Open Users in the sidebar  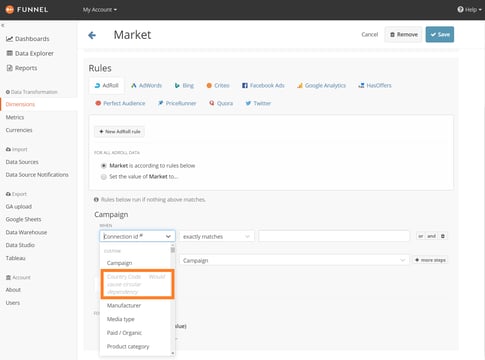click(13, 303)
